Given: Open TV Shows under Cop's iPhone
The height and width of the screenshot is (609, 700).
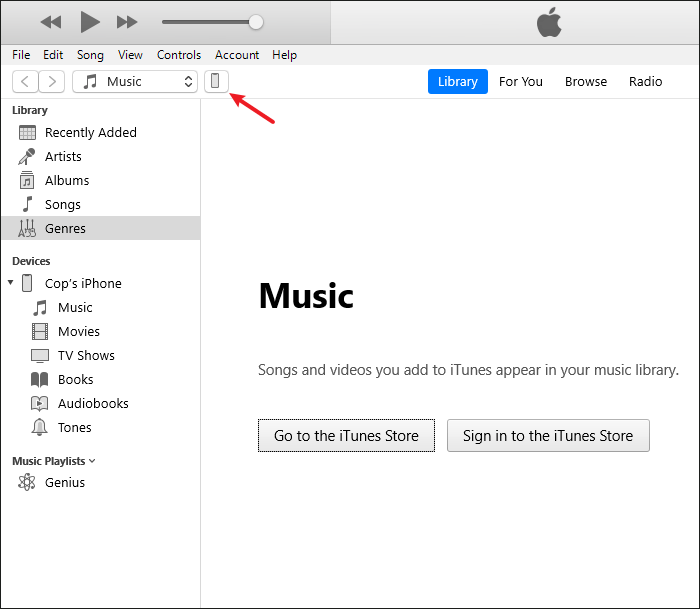Looking at the screenshot, I should 101,355.
